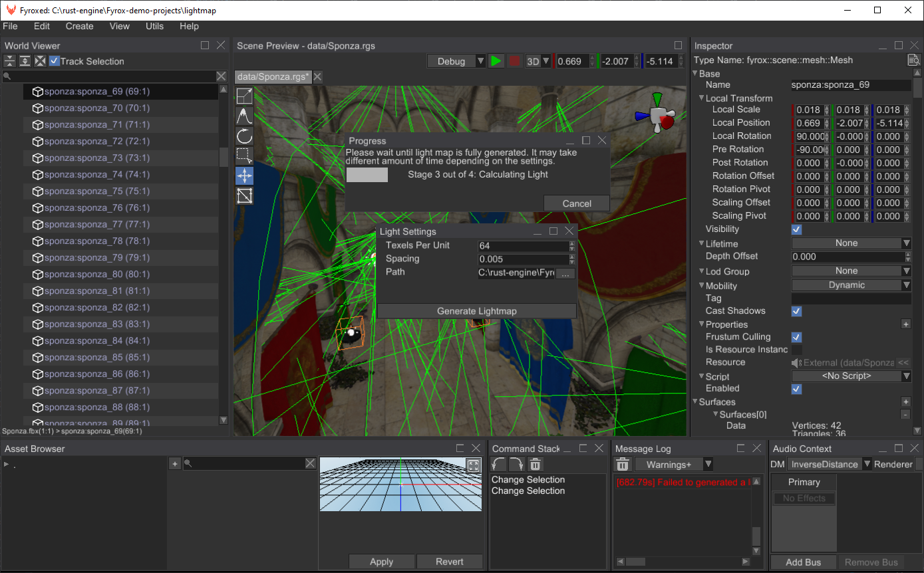Image resolution: width=924 pixels, height=573 pixels.
Task: Browse for lightmap path with ellipsis button
Action: [565, 274]
